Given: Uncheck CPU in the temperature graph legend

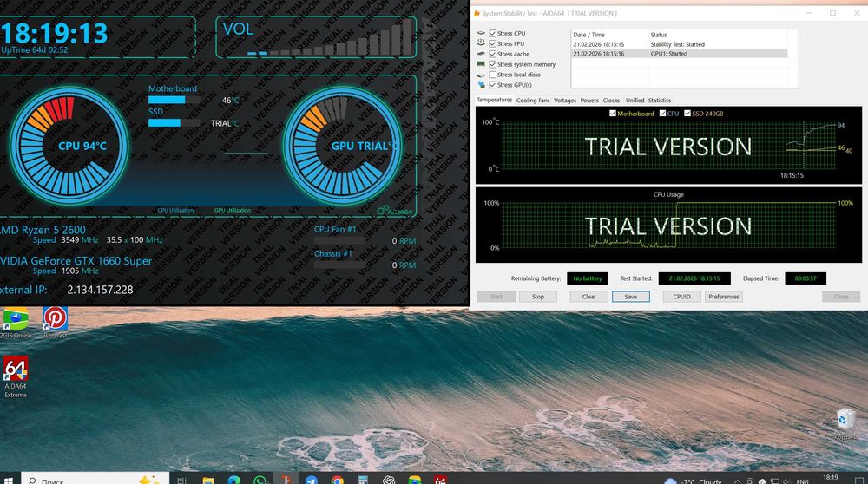Looking at the screenshot, I should pos(662,114).
